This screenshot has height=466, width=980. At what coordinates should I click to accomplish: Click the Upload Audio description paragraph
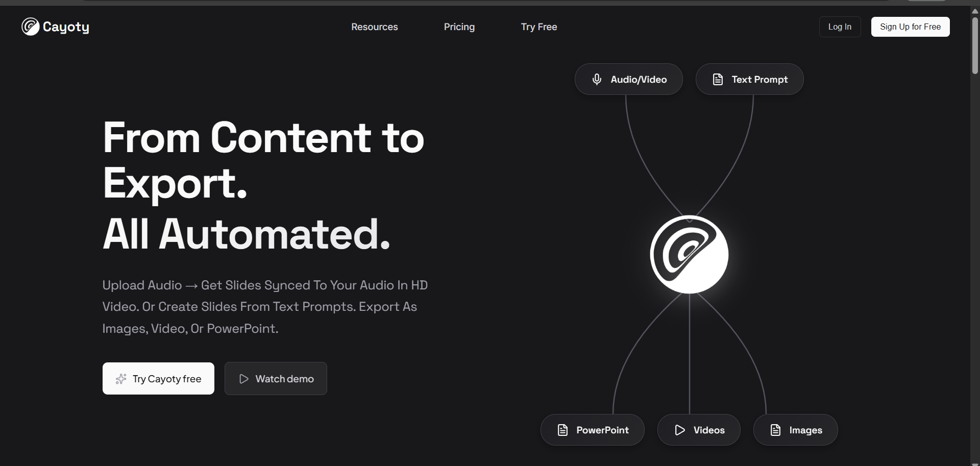coord(265,307)
